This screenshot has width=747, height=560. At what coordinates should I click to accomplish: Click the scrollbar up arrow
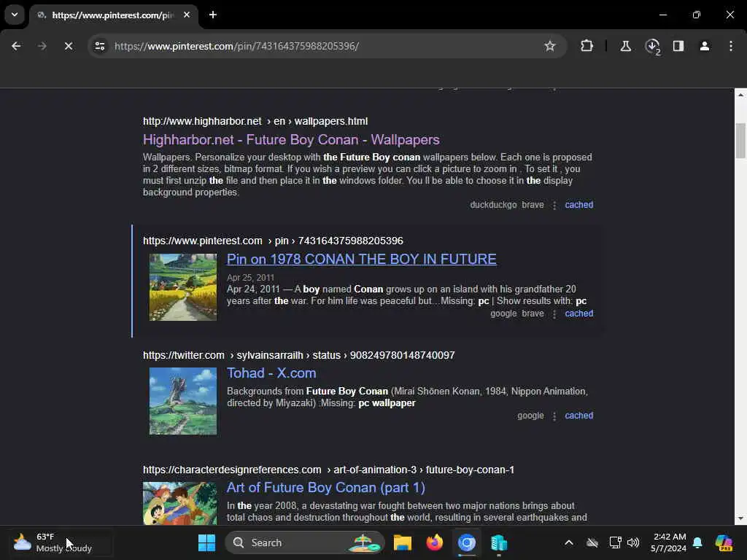coord(740,95)
